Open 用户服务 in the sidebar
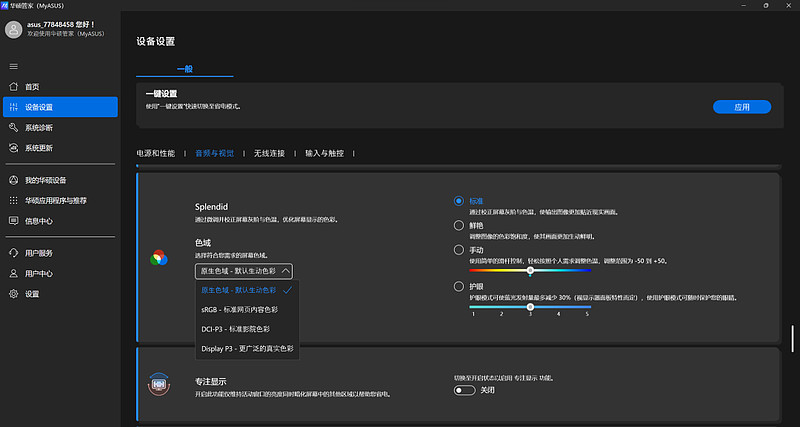The width and height of the screenshot is (800, 427). point(60,253)
